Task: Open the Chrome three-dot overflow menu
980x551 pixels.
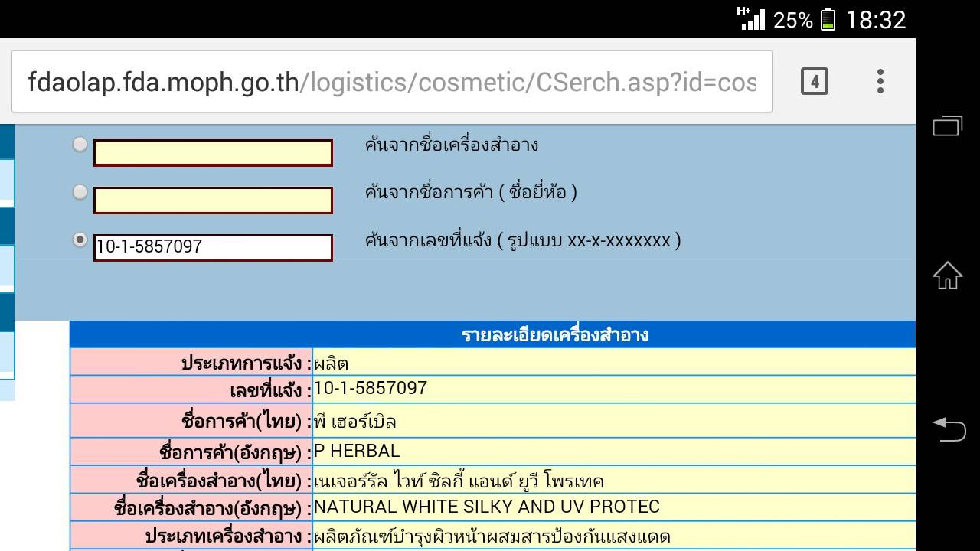Action: tap(880, 81)
